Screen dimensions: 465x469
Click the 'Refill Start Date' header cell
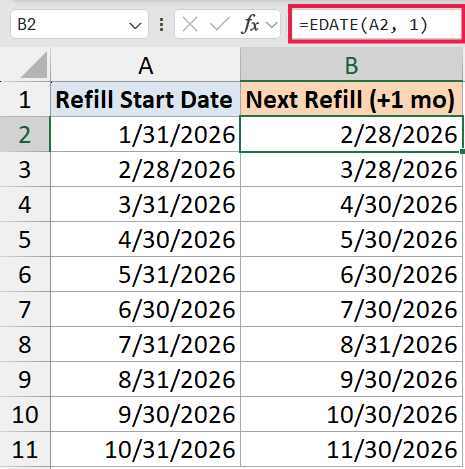tap(145, 99)
